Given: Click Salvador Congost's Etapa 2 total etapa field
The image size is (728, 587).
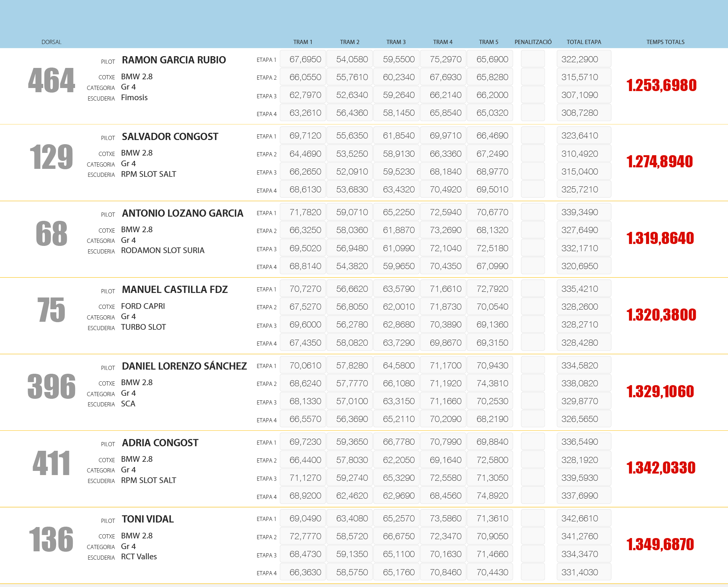Looking at the screenshot, I should [x=584, y=154].
